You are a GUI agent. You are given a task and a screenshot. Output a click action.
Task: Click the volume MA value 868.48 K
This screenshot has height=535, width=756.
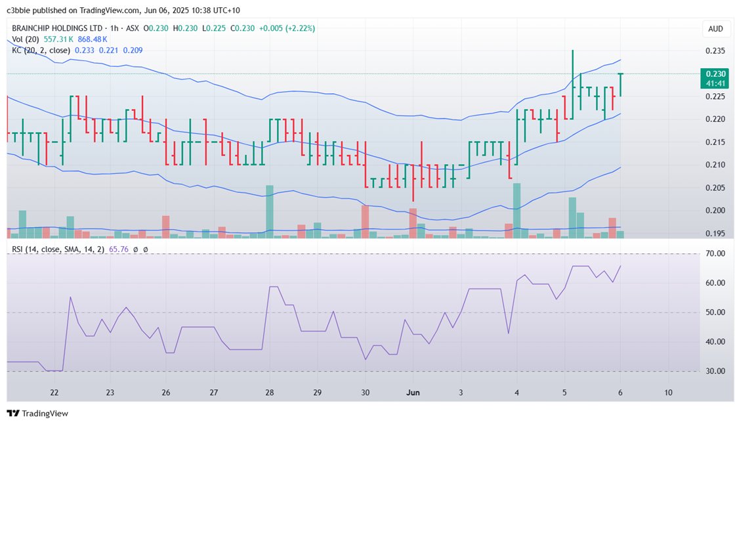coord(93,39)
